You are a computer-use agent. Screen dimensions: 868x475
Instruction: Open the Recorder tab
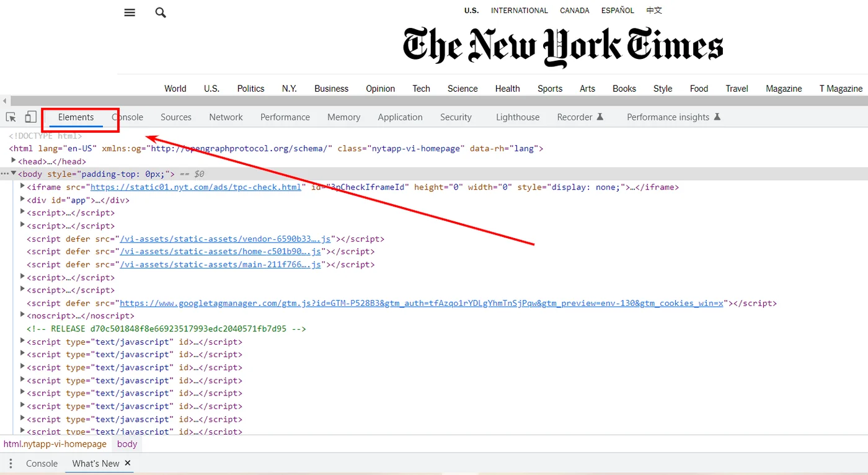tap(580, 117)
